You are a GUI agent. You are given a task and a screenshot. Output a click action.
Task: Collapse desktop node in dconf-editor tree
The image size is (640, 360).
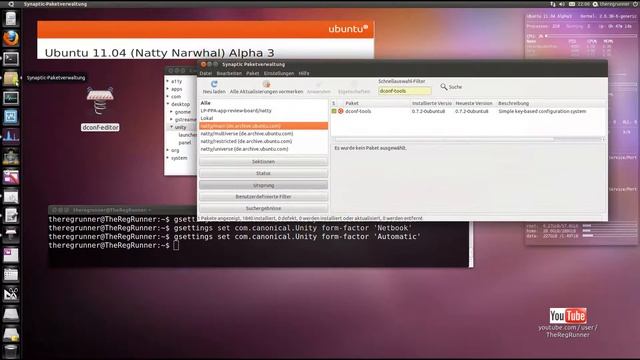click(x=168, y=104)
